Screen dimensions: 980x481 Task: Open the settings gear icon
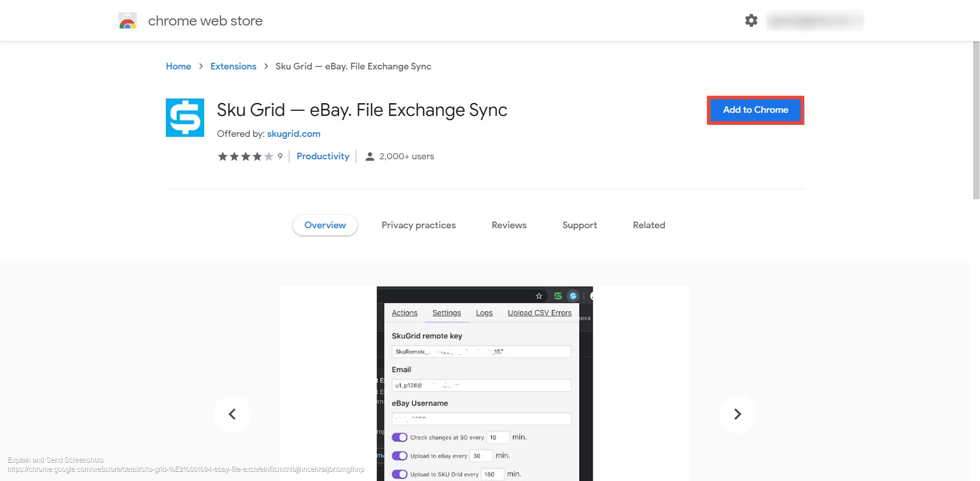(751, 20)
